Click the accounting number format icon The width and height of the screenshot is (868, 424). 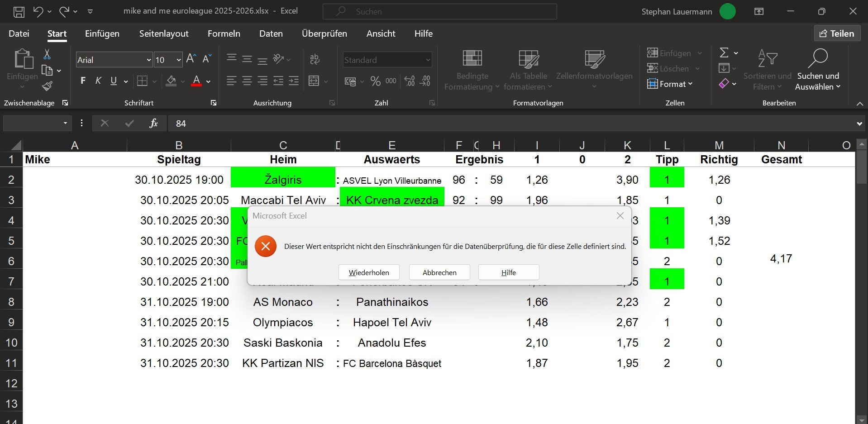(x=351, y=81)
